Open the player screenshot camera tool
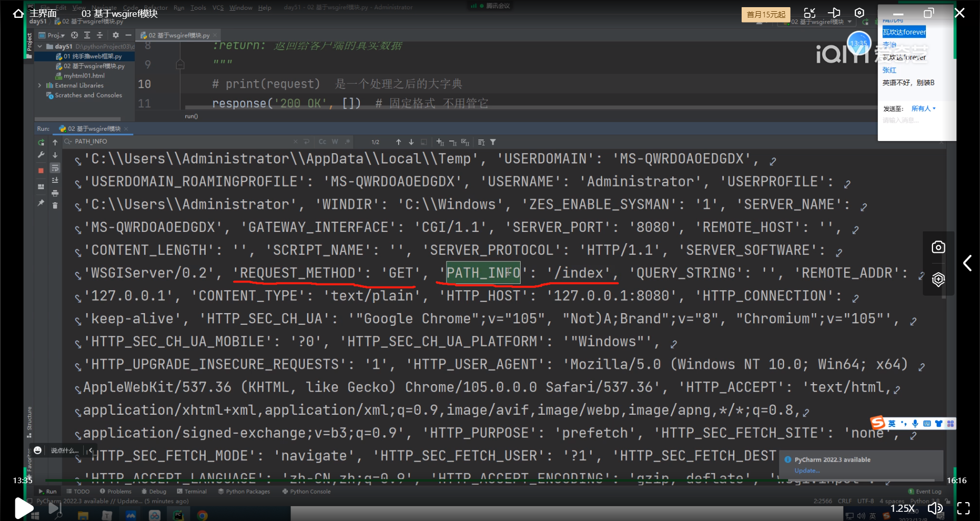 pyautogui.click(x=938, y=247)
